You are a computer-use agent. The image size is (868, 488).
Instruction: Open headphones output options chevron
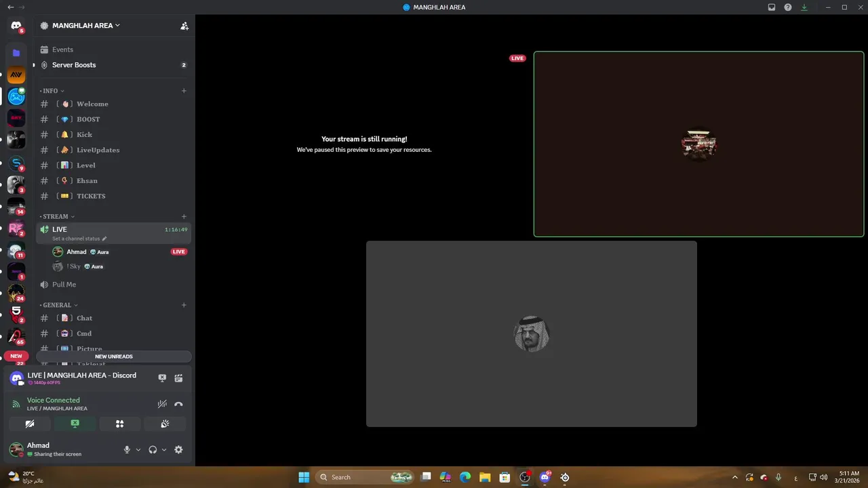[164, 449]
